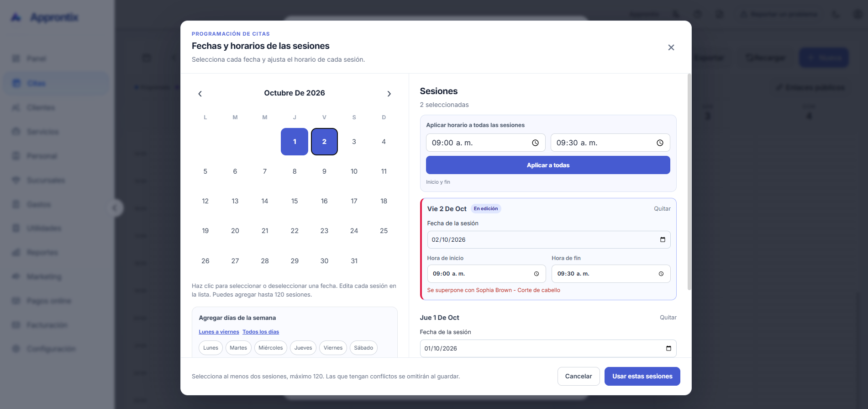Screen dimensions: 868x409
Task: Go to previous month in calendar
Action: [x=200, y=94]
